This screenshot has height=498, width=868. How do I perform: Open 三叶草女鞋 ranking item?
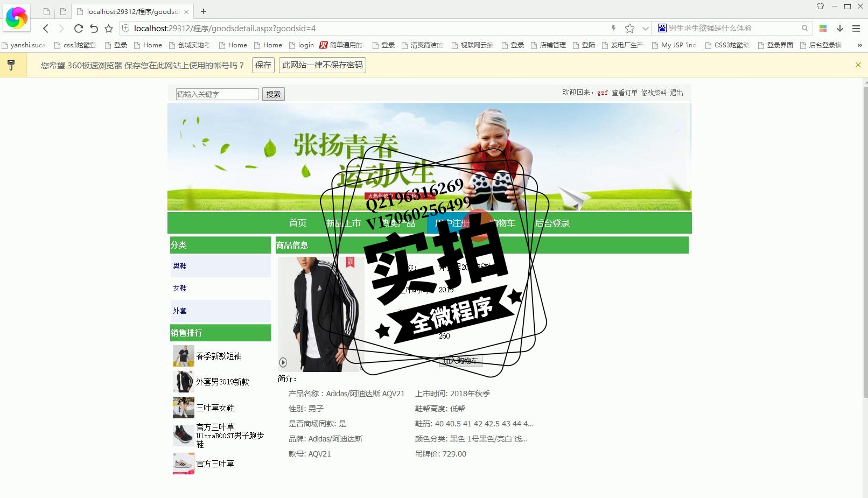coord(215,408)
